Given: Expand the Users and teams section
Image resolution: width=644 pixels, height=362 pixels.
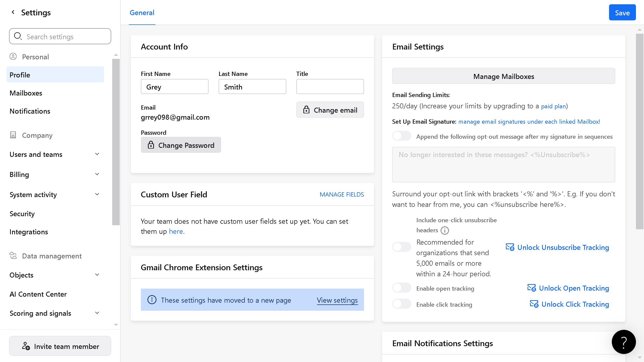Looking at the screenshot, I should coord(97,154).
